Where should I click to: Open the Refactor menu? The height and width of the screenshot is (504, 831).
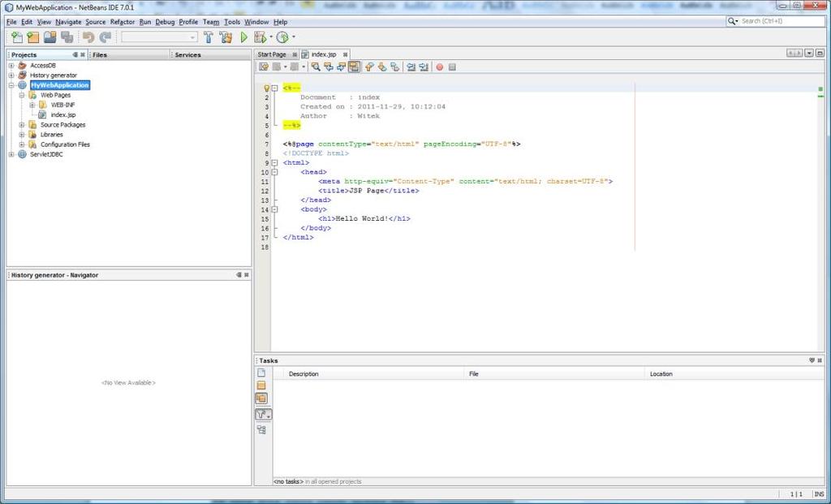coord(123,22)
